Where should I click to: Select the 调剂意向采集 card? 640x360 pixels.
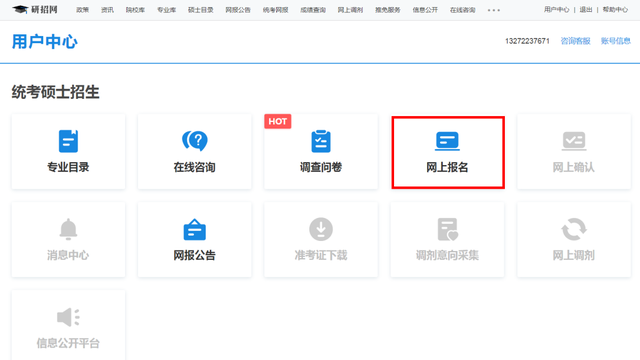[x=447, y=240]
